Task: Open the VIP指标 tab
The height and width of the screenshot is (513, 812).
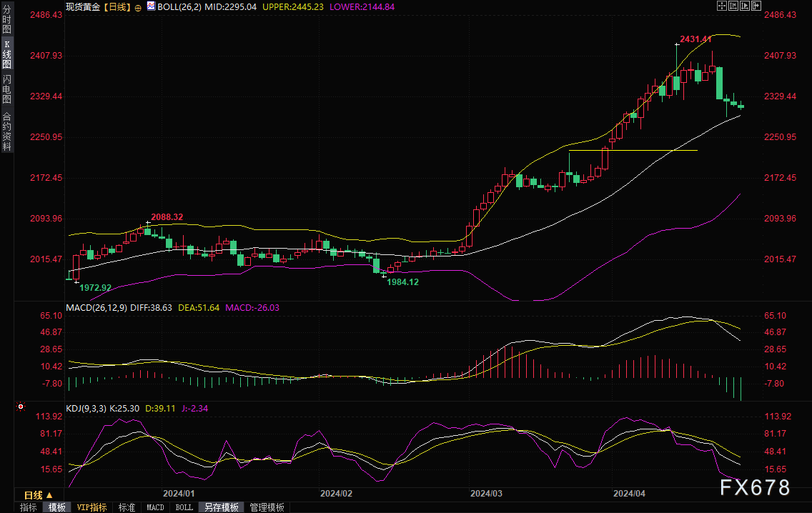Action: (91, 507)
